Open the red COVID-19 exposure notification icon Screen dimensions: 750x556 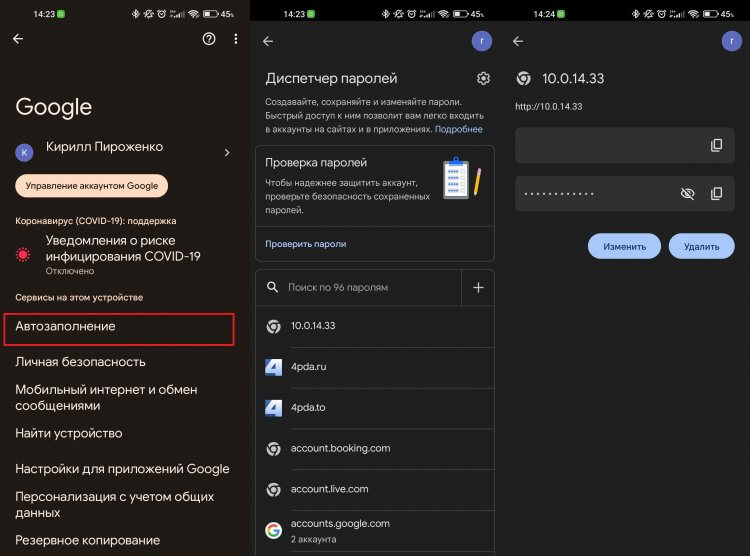23,254
